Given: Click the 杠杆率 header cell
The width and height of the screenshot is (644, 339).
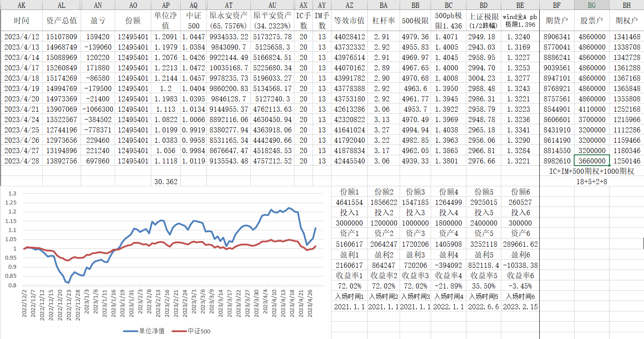Looking at the screenshot, I should (x=383, y=21).
